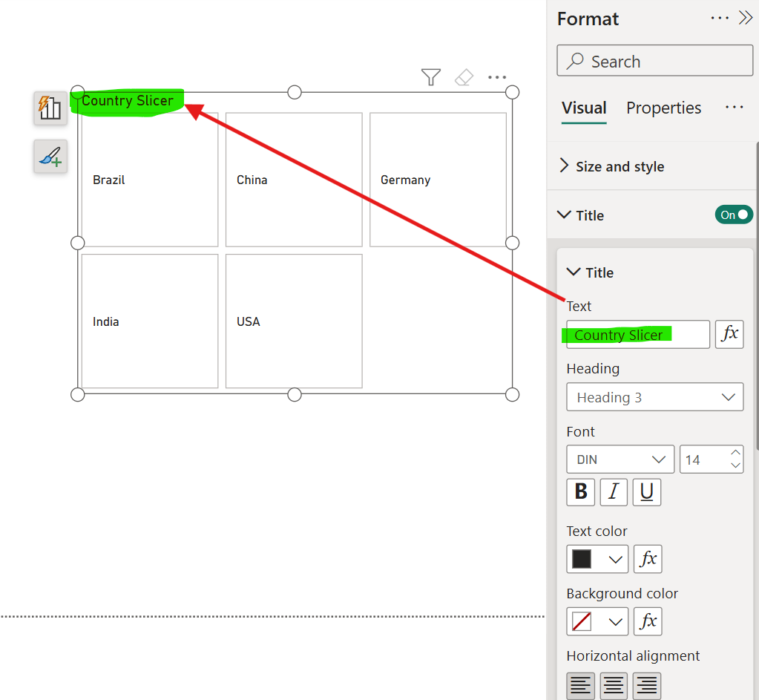
Task: Turn off the Title toggle
Action: coord(734,215)
